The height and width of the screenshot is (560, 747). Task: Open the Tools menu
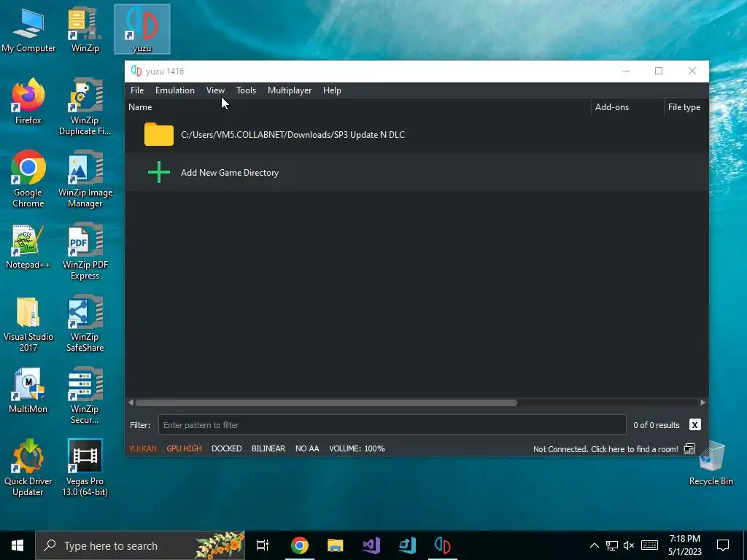tap(246, 90)
